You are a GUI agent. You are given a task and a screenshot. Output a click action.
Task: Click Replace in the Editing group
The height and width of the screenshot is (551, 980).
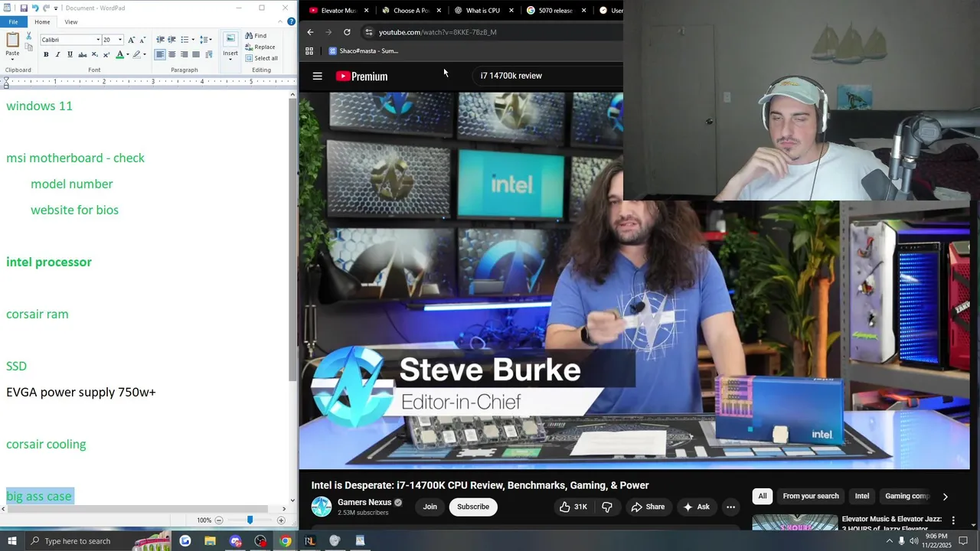click(x=260, y=47)
